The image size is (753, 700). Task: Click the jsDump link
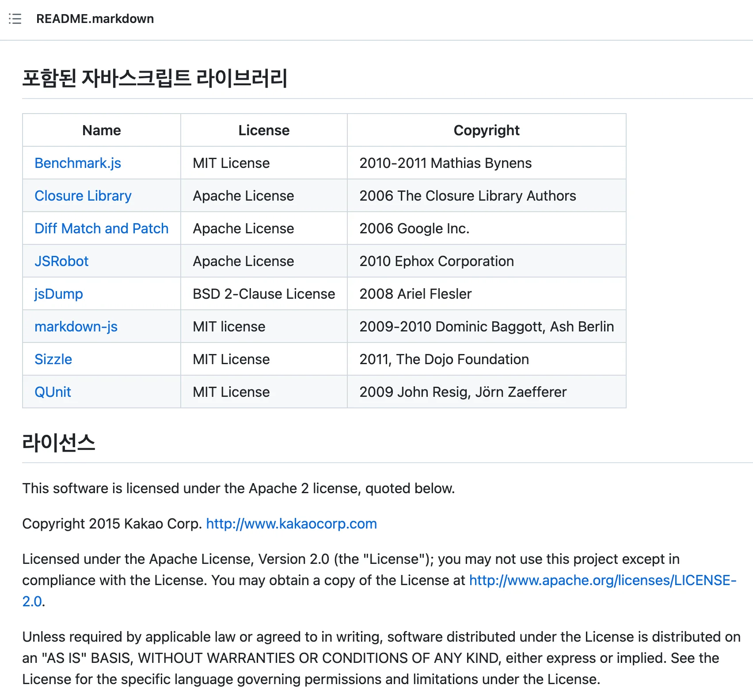tap(59, 294)
